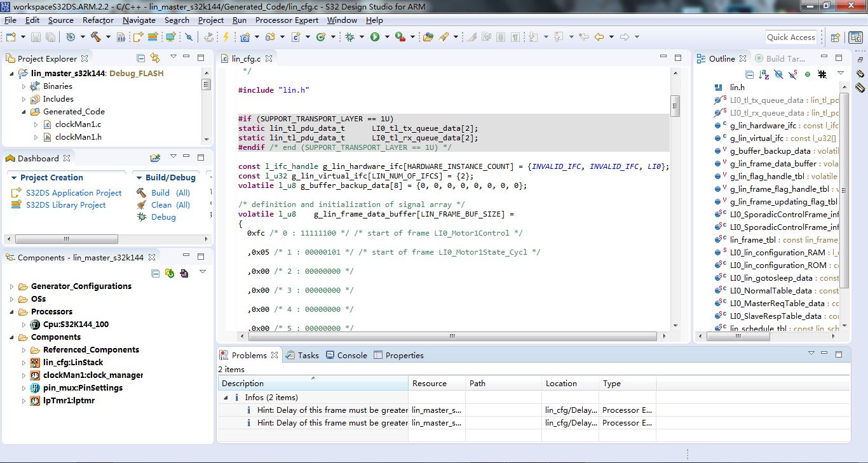Click the lightning bolt flash icon
The image size is (868, 463).
tap(226, 37)
